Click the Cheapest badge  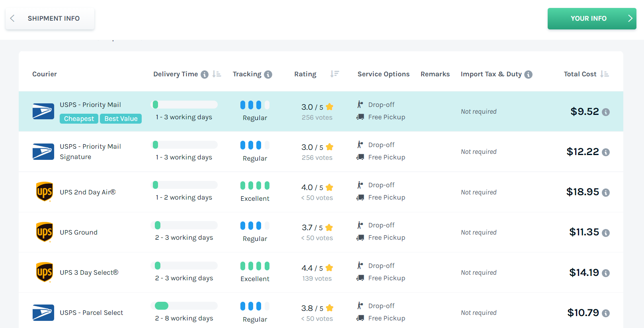[79, 118]
